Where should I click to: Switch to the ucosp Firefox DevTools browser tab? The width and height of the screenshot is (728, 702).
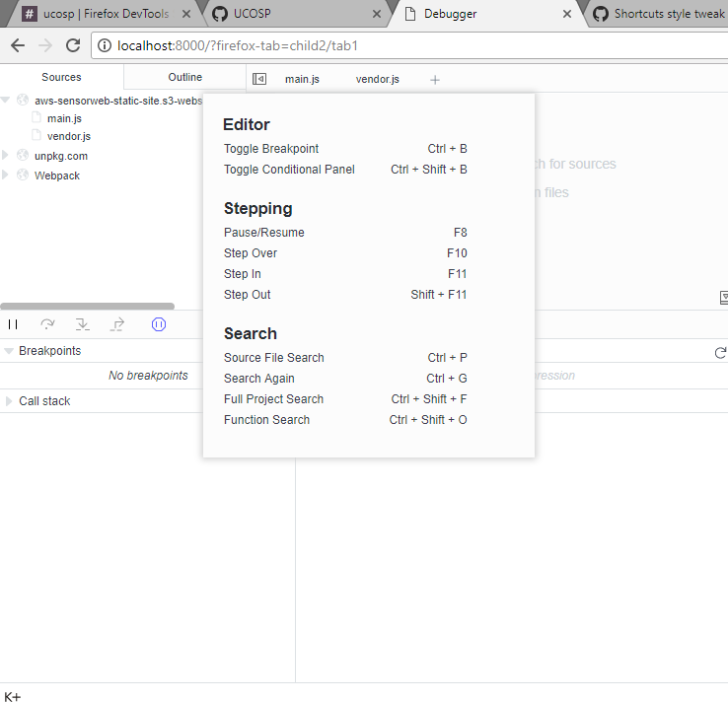tap(106, 14)
